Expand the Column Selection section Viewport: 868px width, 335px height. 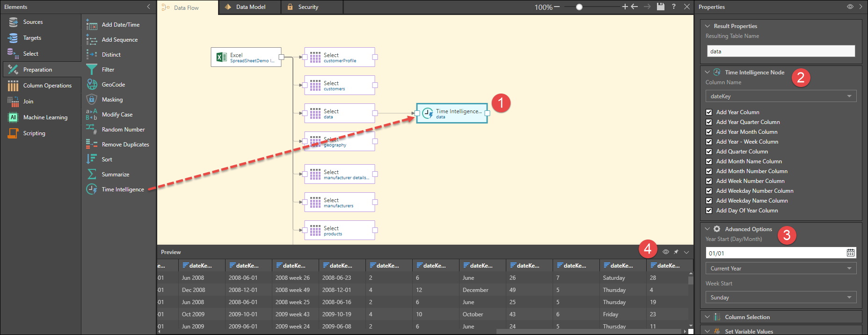coord(747,317)
